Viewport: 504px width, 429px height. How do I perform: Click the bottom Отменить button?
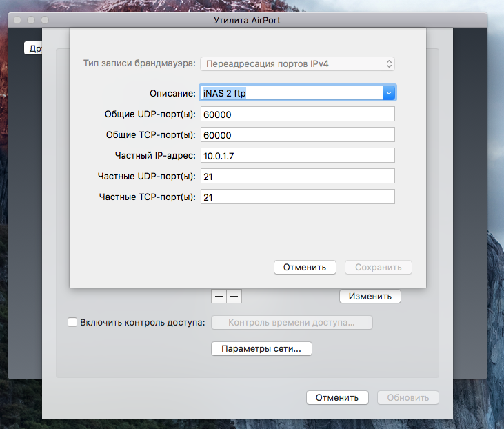coord(337,398)
